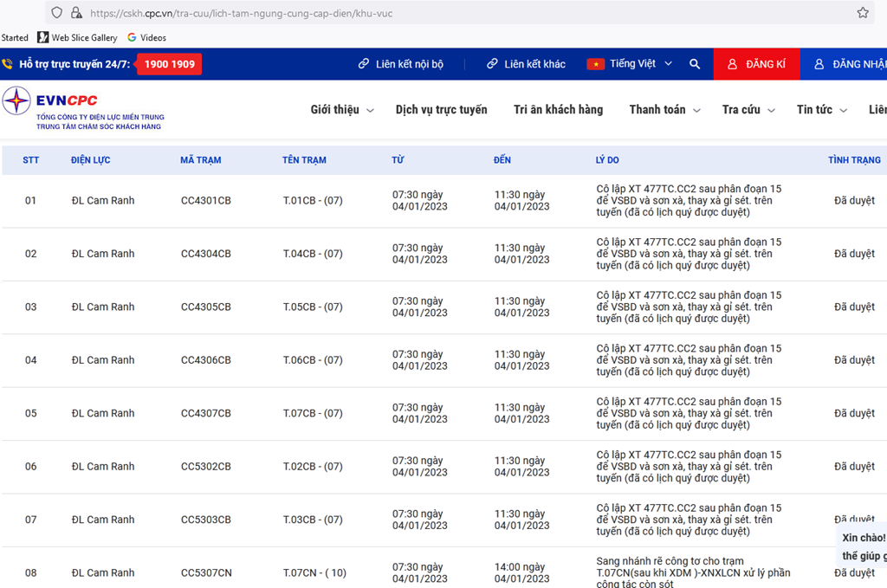Image resolution: width=887 pixels, height=588 pixels.
Task: Open the Tin tức menu
Action: point(821,110)
